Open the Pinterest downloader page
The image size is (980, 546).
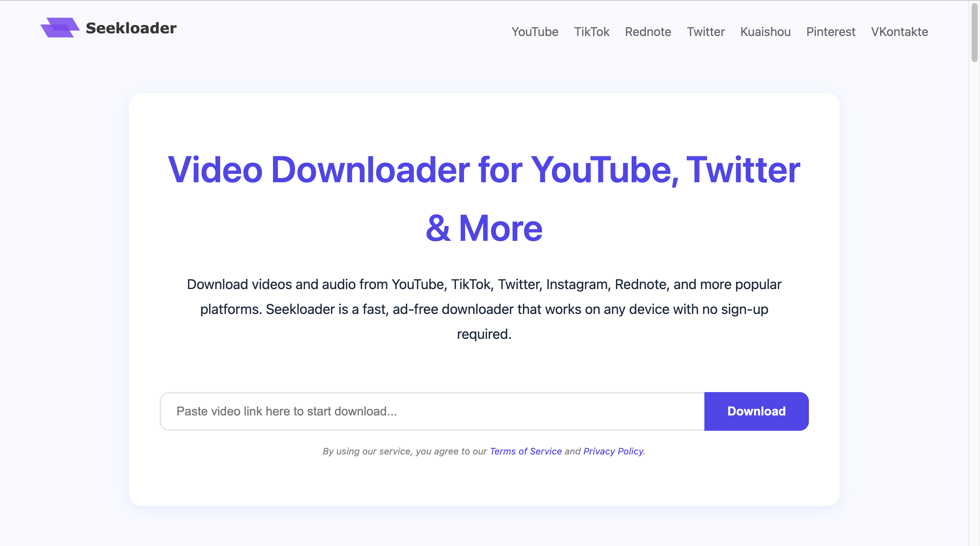(x=830, y=32)
